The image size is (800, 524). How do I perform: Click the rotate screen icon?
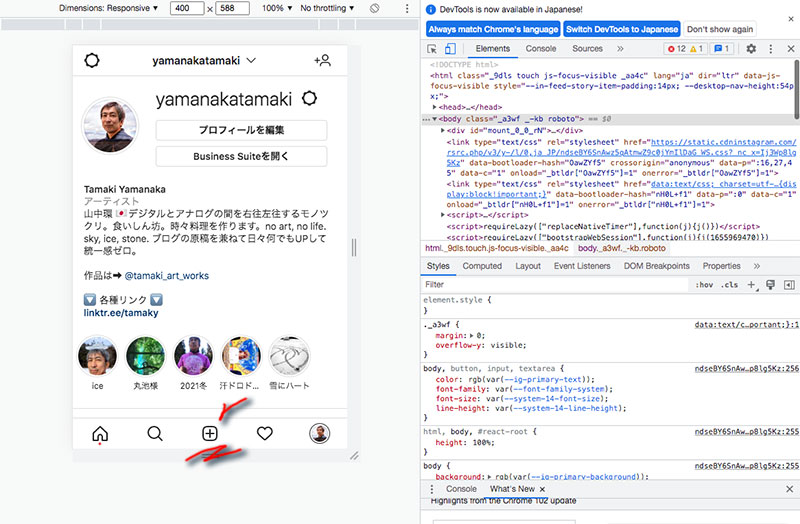[x=374, y=8]
